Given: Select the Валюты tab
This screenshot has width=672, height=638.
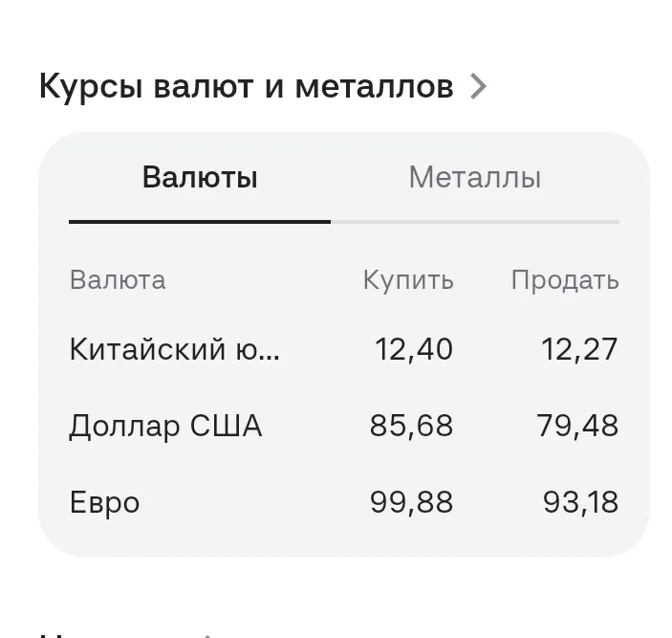Looking at the screenshot, I should [200, 177].
